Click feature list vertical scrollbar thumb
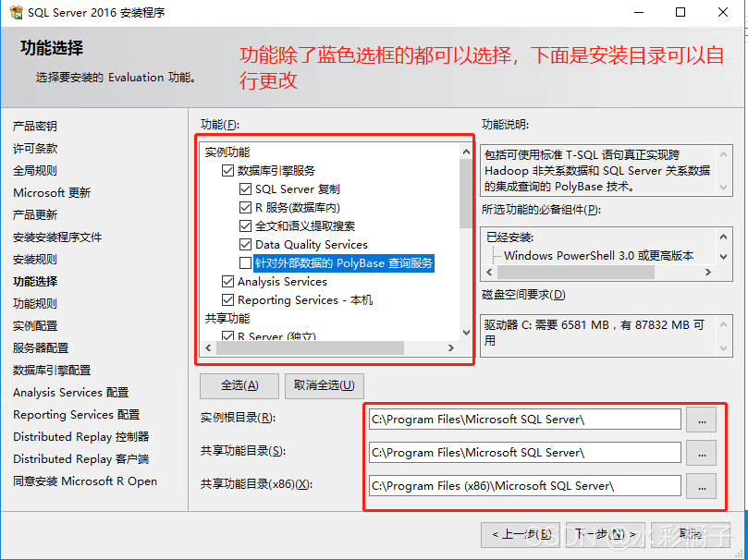 (466, 193)
